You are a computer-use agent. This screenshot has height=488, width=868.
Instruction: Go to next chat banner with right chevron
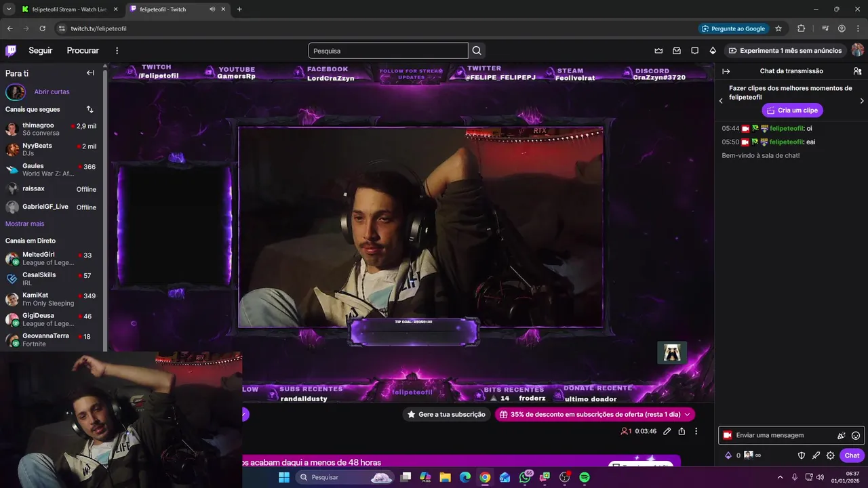coord(862,101)
